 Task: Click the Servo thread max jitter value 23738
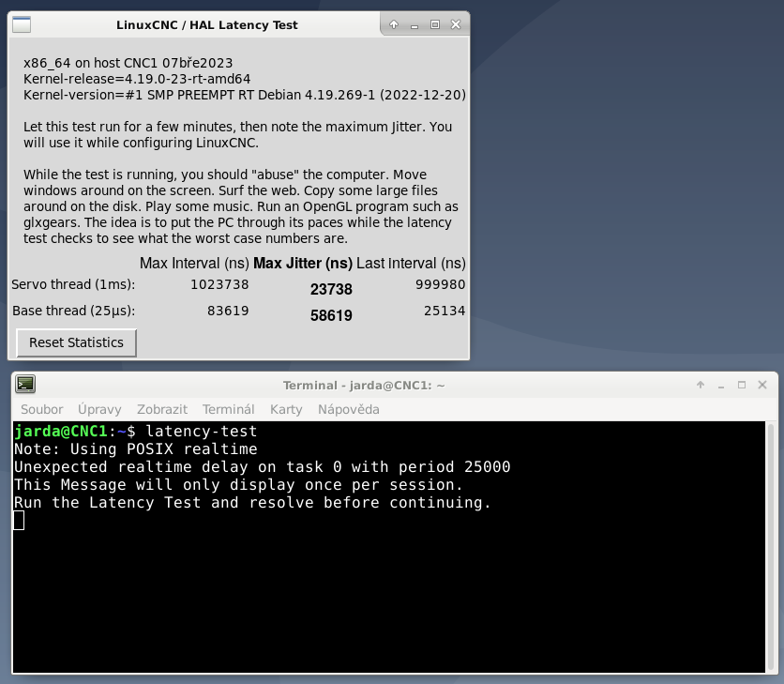point(331,289)
